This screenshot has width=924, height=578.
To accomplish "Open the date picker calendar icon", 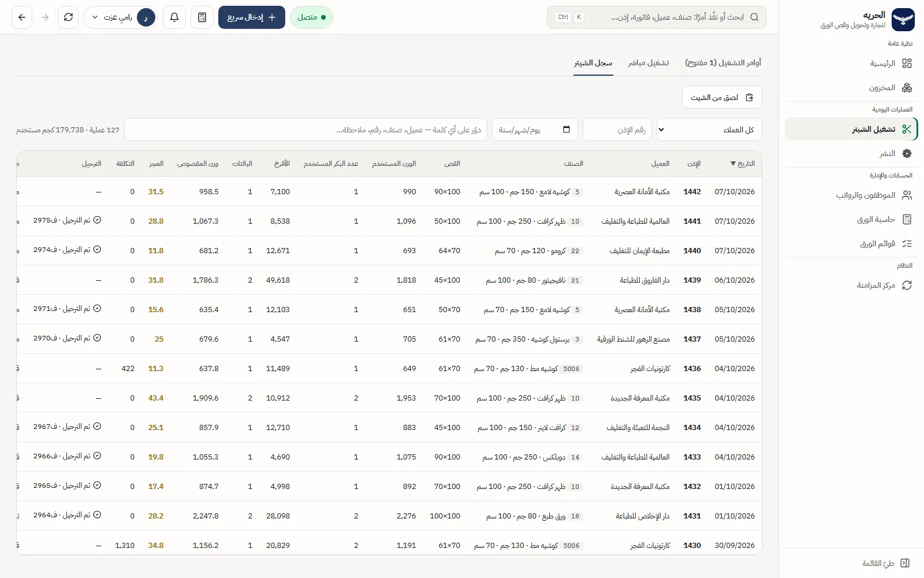I will point(567,129).
